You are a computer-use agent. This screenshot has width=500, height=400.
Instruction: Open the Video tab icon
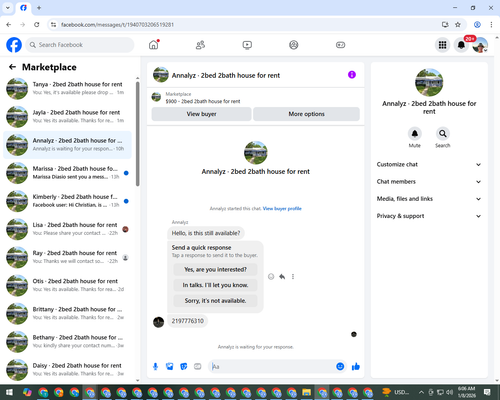point(247,45)
